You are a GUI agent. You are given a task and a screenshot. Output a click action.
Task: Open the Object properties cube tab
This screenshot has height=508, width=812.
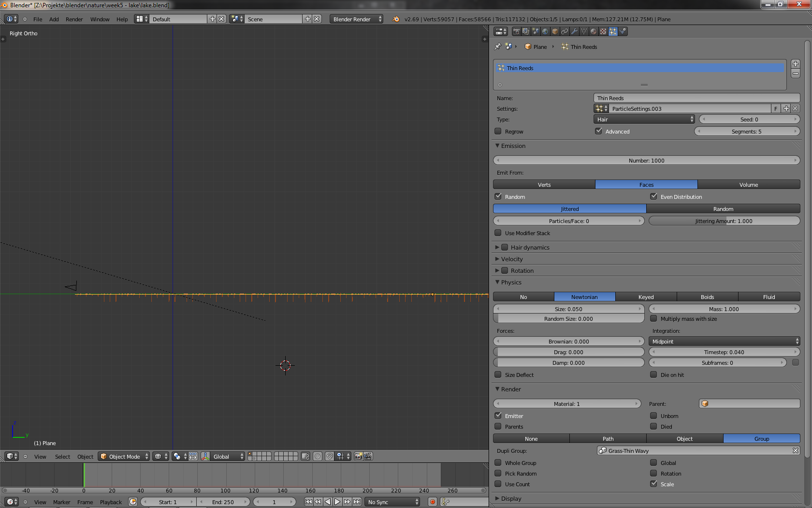555,31
